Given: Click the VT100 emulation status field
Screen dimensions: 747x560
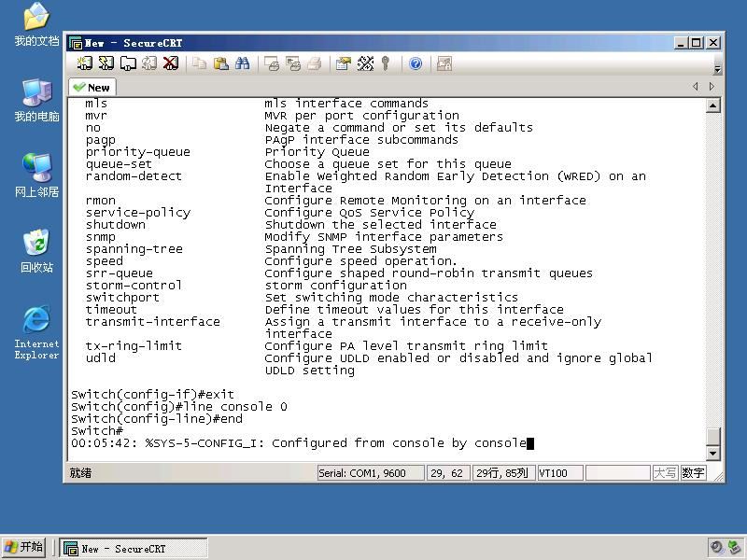Looking at the screenshot, I should (559, 473).
